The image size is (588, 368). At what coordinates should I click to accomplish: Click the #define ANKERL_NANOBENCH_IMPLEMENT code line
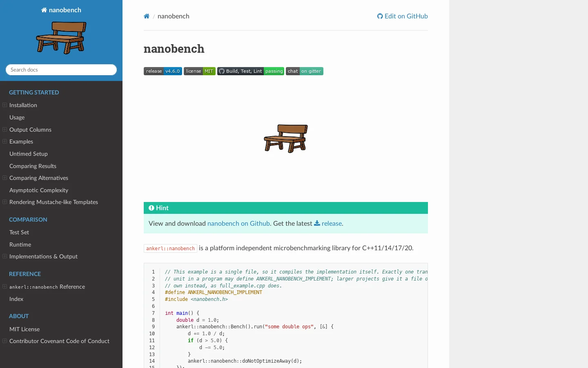[214, 292]
